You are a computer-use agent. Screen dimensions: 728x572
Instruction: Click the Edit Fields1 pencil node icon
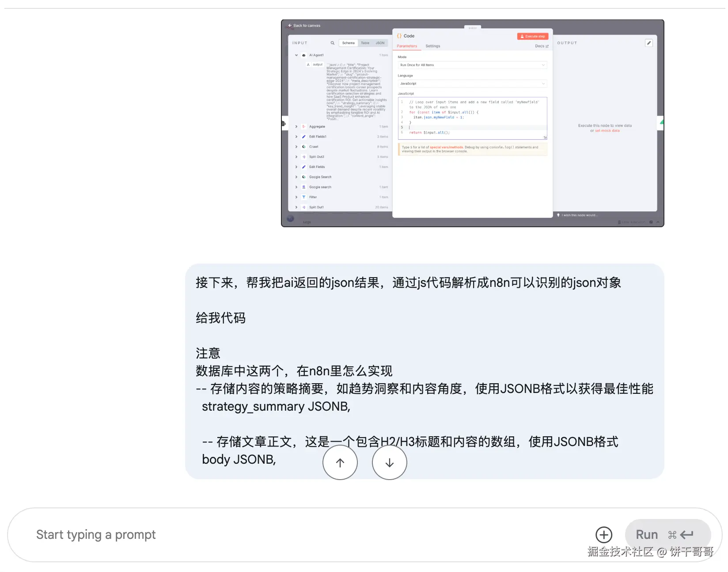(x=303, y=137)
